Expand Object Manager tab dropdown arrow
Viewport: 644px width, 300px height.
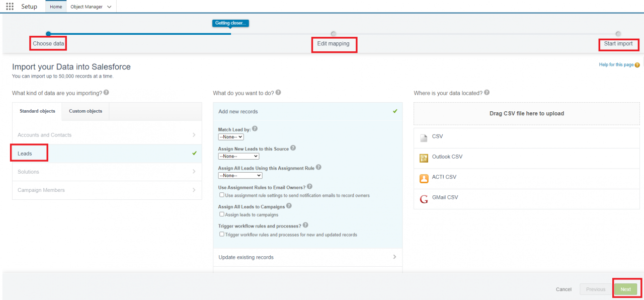[x=109, y=7]
